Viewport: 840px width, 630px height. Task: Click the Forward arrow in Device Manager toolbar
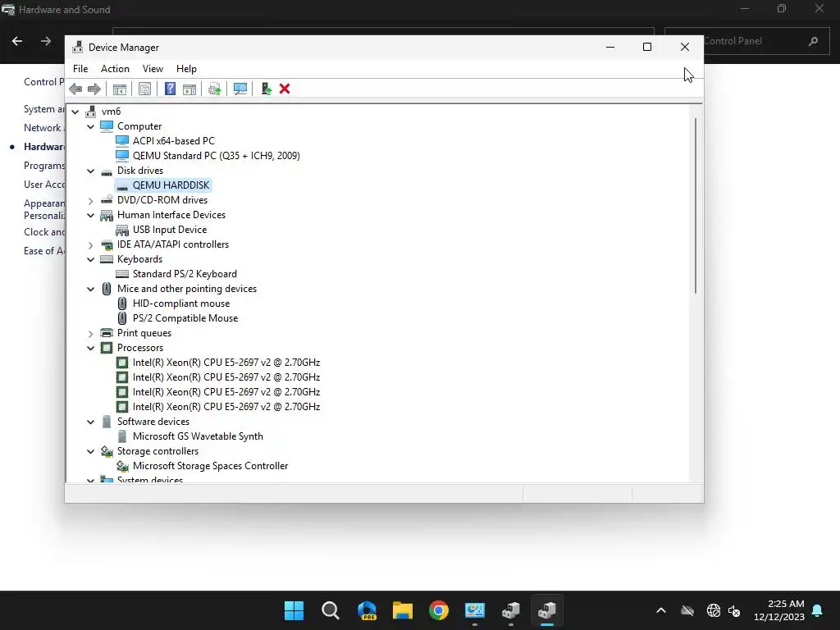pyautogui.click(x=94, y=89)
